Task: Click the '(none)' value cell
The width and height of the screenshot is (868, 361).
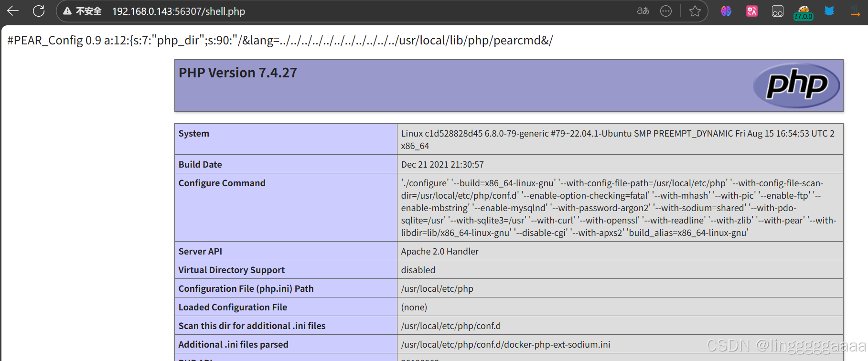Action: tap(620, 307)
